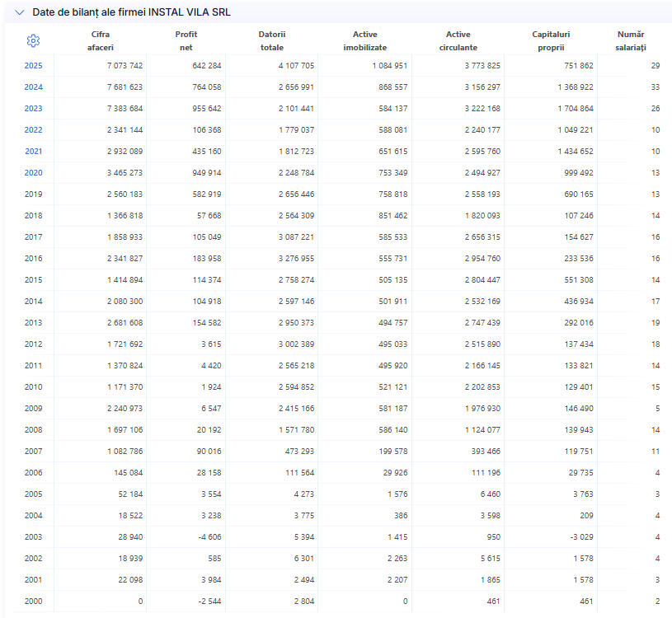Image resolution: width=672 pixels, height=618 pixels.
Task: Click fixed assets value 386
Action: [x=401, y=515]
